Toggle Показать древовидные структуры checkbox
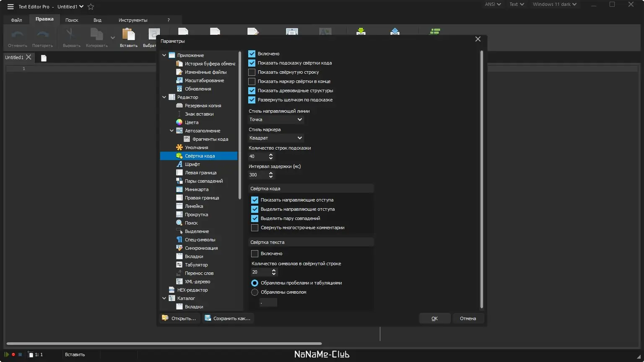Screen dimensions: 644x362 point(252,90)
